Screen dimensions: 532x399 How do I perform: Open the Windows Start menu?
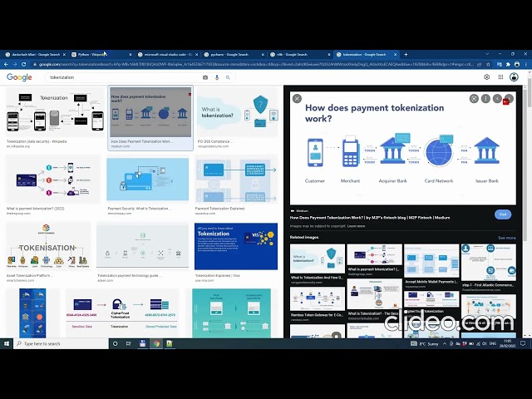pyautogui.click(x=7, y=343)
